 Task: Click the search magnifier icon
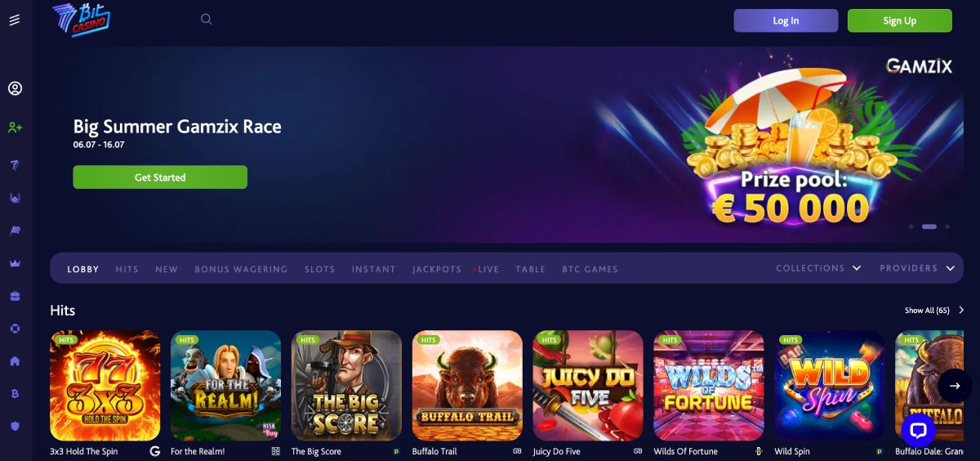coord(207,20)
